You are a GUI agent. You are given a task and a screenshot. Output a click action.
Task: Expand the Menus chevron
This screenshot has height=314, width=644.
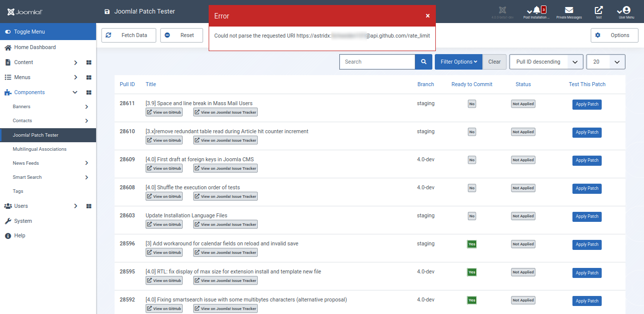click(x=76, y=78)
